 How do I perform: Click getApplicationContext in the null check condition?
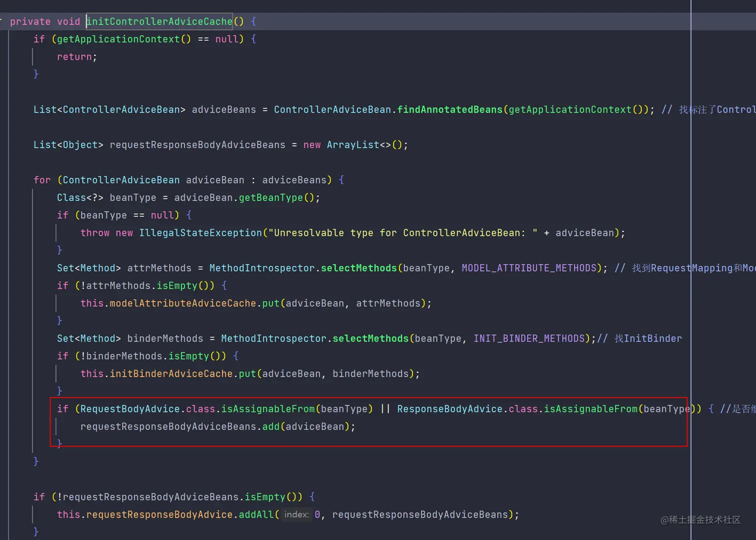118,39
